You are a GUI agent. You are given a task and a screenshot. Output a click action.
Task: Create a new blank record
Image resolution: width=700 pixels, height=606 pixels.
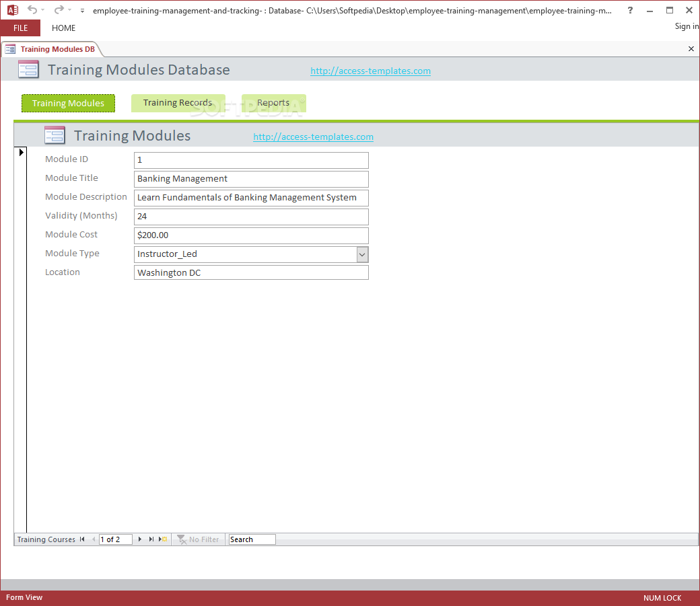[x=163, y=539]
